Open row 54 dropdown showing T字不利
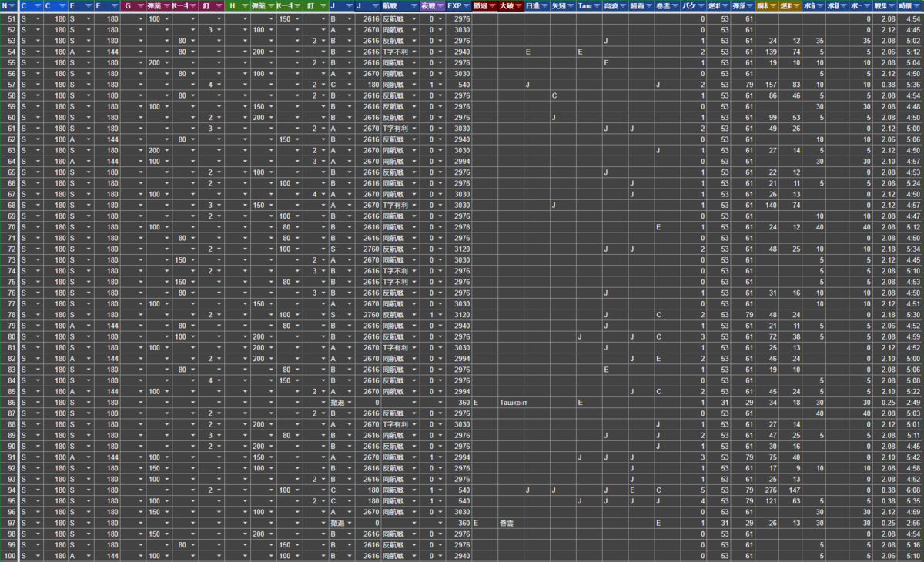 coord(414,52)
